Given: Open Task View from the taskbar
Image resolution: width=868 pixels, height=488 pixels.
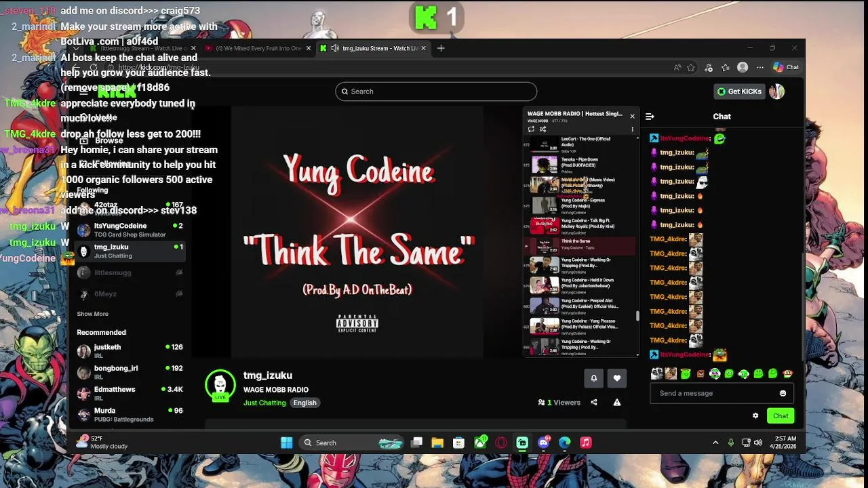Looking at the screenshot, I should 416,443.
